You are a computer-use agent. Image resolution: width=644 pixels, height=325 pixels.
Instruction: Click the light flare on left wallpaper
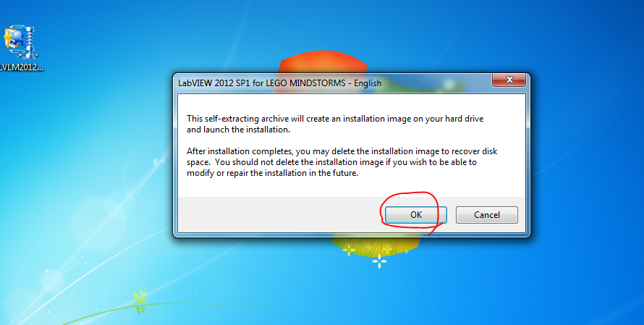tap(95, 218)
